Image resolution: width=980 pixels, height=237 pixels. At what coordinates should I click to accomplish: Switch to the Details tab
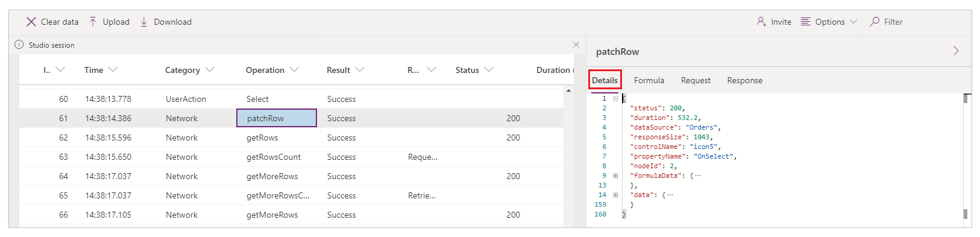(605, 80)
